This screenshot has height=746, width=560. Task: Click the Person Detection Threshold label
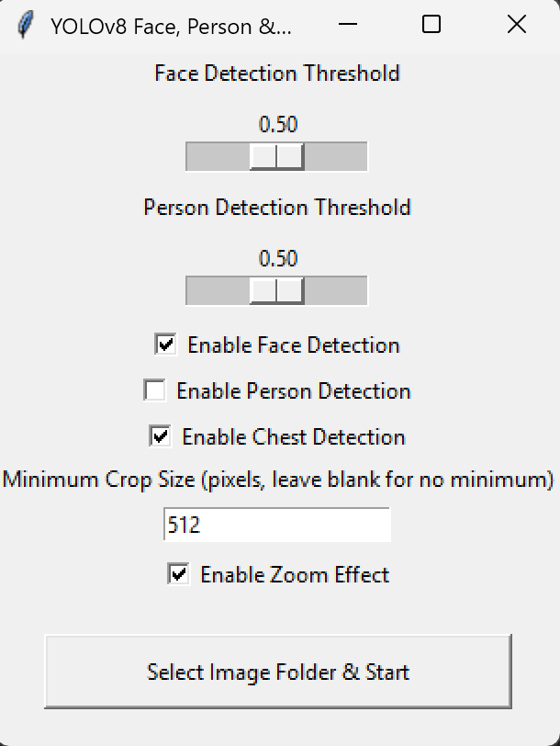pos(276,208)
